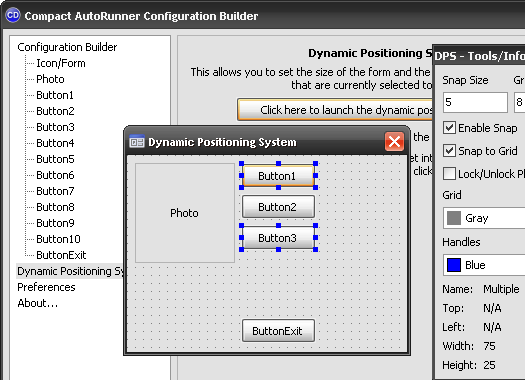Viewport: 525px width, 380px height.
Task: Open About... in the left panel
Action: click(38, 303)
